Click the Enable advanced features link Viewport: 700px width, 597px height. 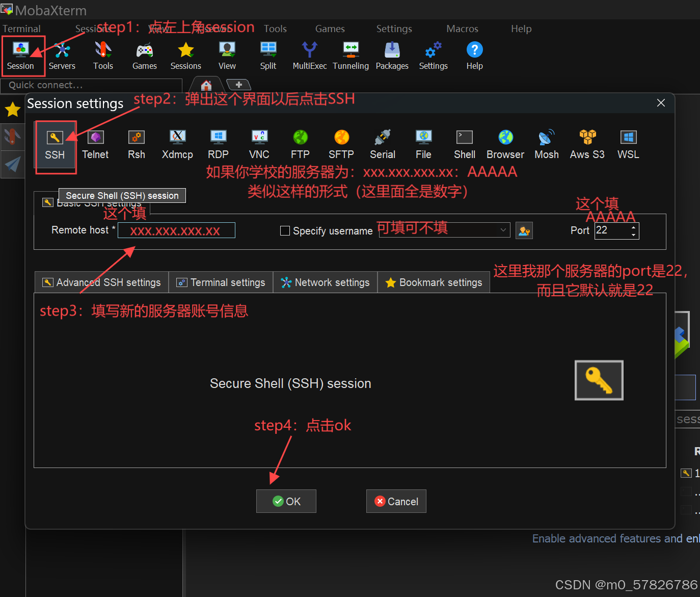pos(616,538)
